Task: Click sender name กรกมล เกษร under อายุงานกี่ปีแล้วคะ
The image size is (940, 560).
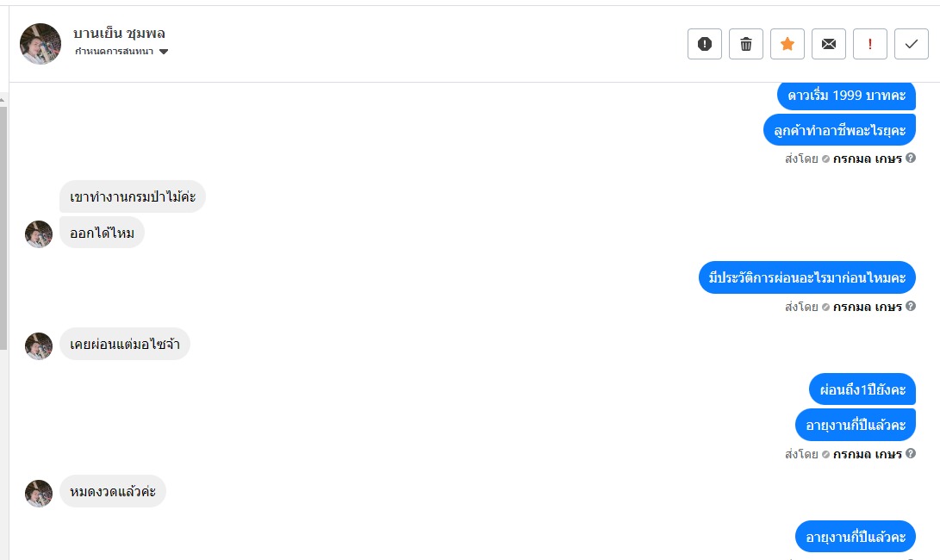Action: click(x=867, y=454)
